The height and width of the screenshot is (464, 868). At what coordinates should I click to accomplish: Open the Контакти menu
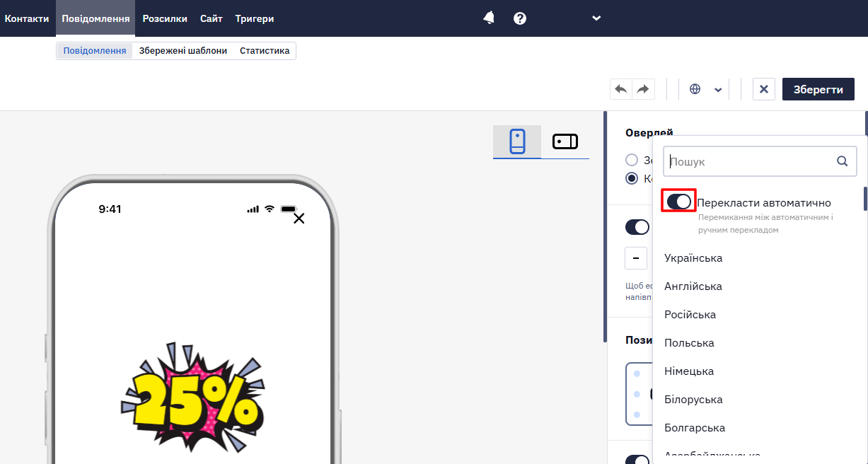tap(27, 18)
